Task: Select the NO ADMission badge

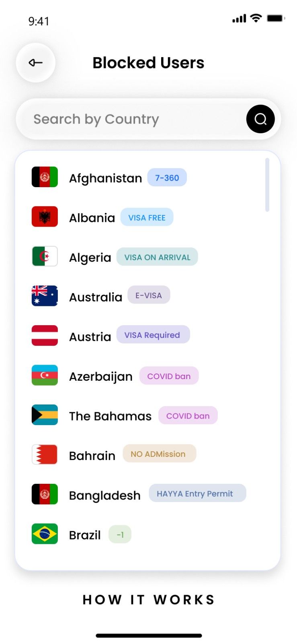Action: (159, 454)
